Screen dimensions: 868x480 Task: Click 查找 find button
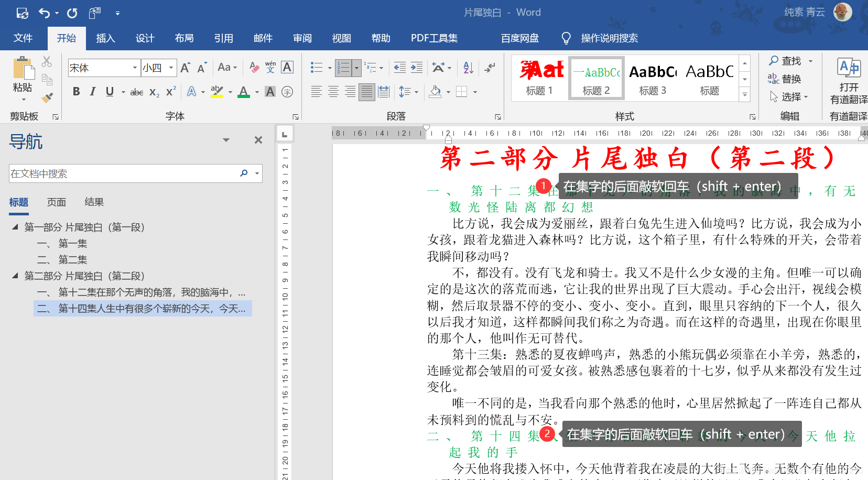(785, 61)
